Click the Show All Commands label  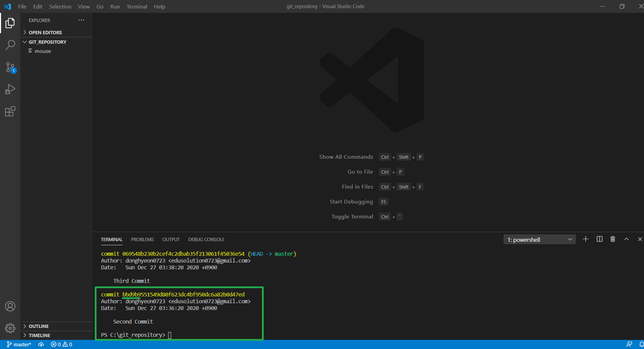[x=346, y=157]
